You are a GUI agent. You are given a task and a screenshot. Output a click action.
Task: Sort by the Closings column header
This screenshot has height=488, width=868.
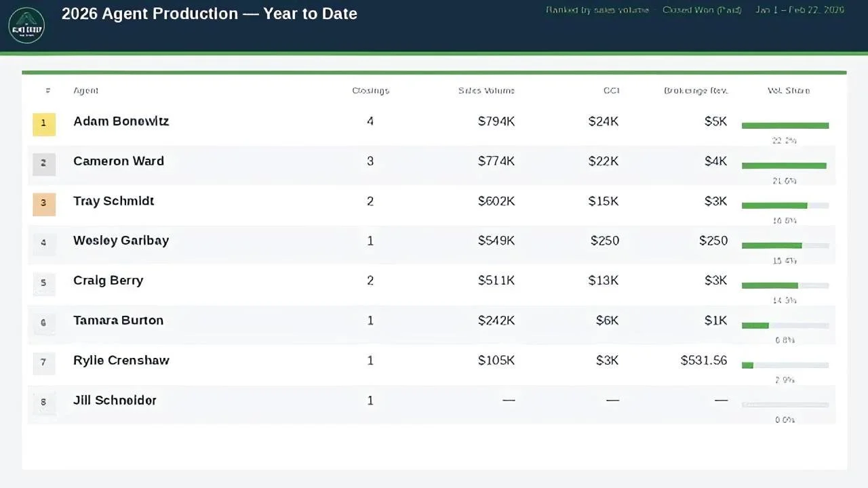[370, 91]
